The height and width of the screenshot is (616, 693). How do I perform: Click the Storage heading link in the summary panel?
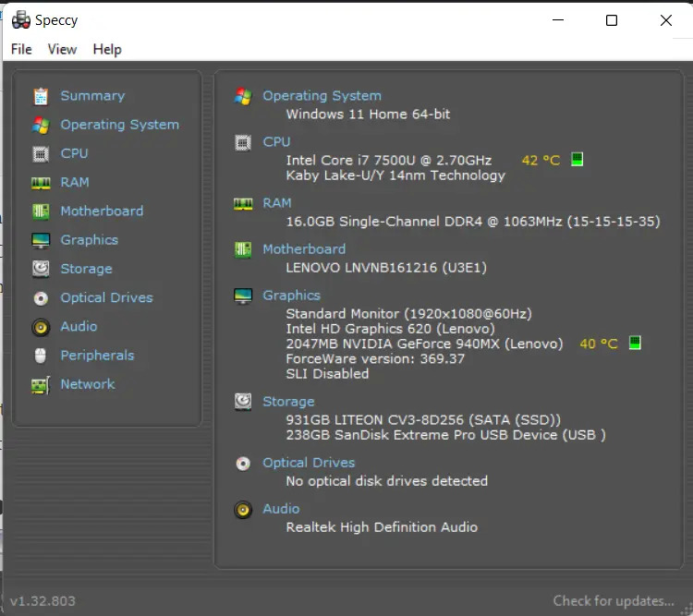(288, 401)
